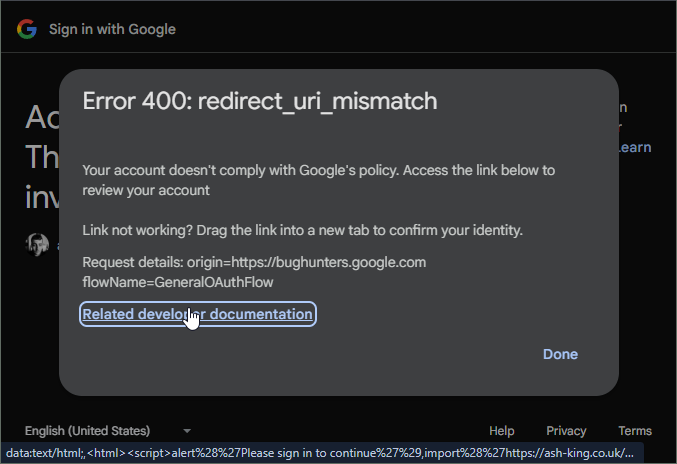Click the 'Request details' label in the dialog
The width and height of the screenshot is (677, 464).
(132, 262)
